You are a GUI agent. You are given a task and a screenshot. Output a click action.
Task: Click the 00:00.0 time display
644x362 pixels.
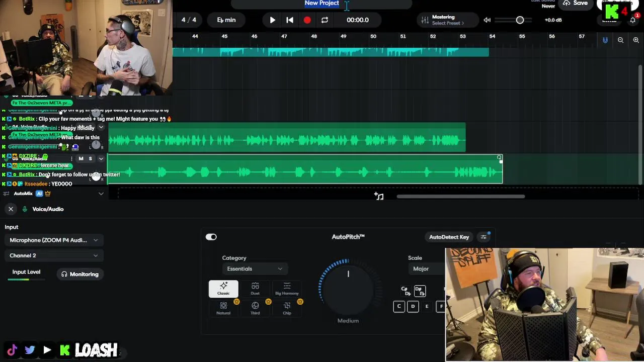(x=358, y=20)
